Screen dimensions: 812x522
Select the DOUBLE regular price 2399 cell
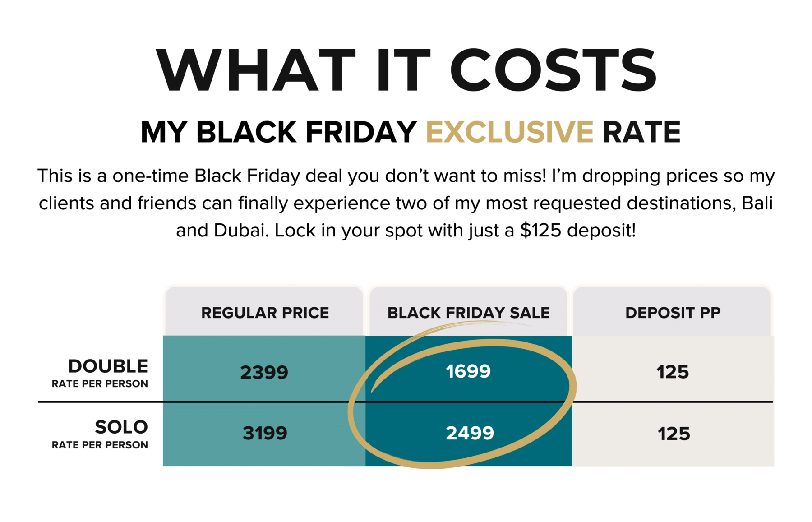pos(264,372)
